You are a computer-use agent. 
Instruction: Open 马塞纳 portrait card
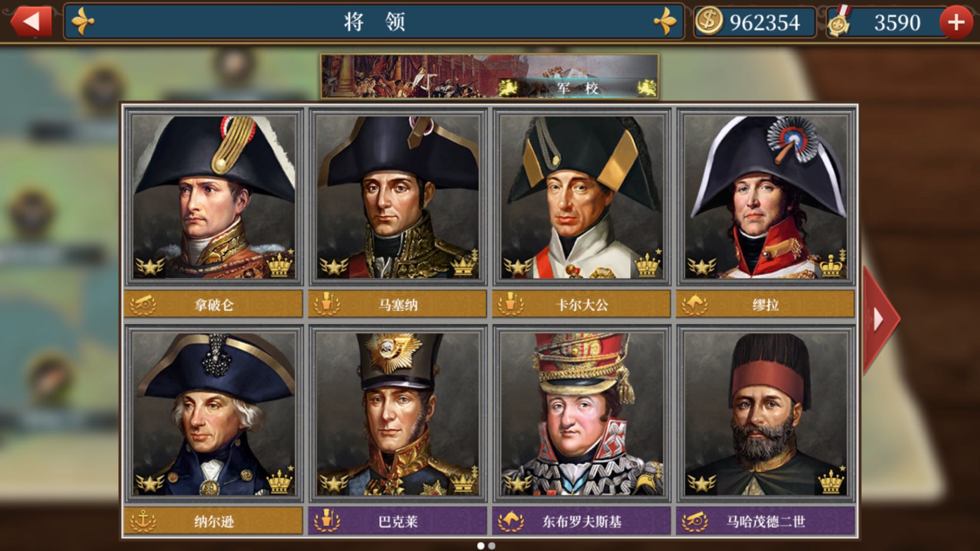click(x=397, y=197)
